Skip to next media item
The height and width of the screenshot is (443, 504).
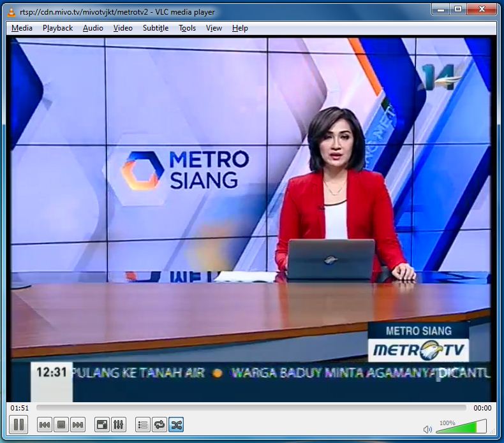click(78, 425)
